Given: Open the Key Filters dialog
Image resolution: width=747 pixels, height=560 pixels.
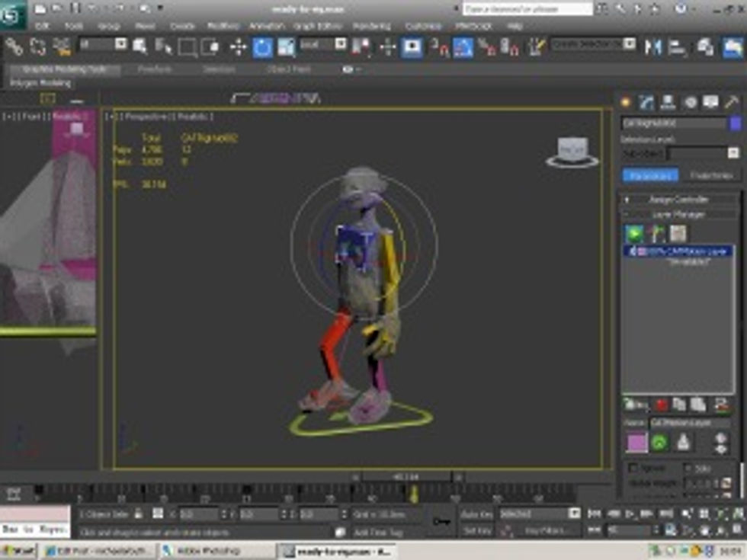Looking at the screenshot, I should pos(546,530).
